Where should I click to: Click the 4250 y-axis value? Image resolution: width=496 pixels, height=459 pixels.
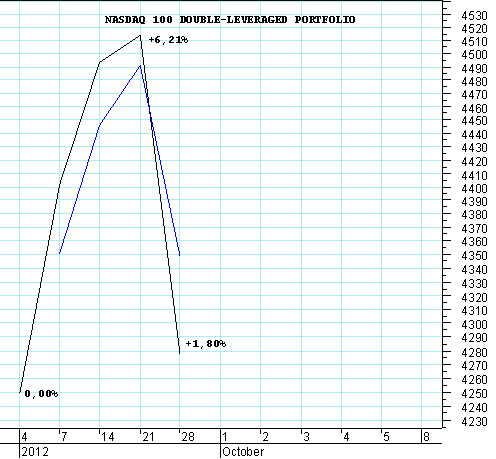coord(474,394)
